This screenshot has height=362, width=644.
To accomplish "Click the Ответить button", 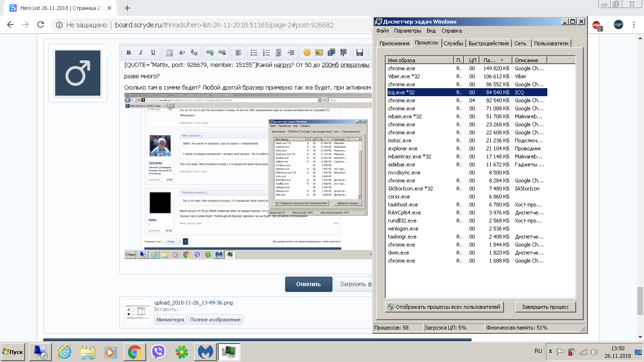I will (x=308, y=284).
